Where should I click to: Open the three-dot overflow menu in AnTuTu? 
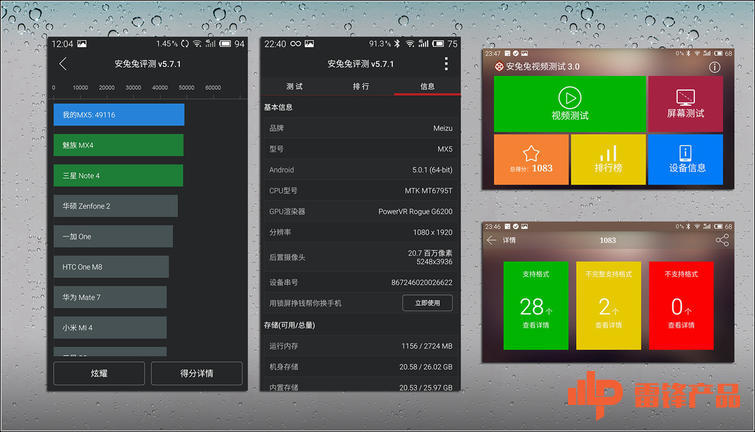point(446,64)
